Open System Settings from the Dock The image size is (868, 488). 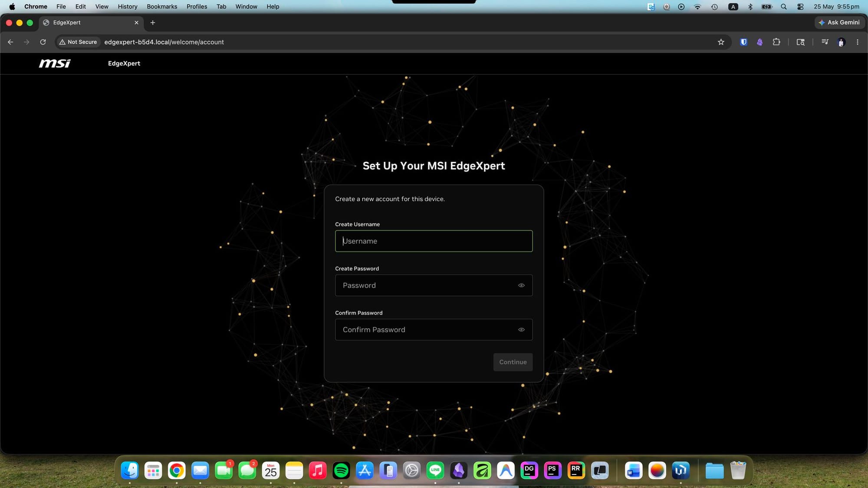click(411, 471)
